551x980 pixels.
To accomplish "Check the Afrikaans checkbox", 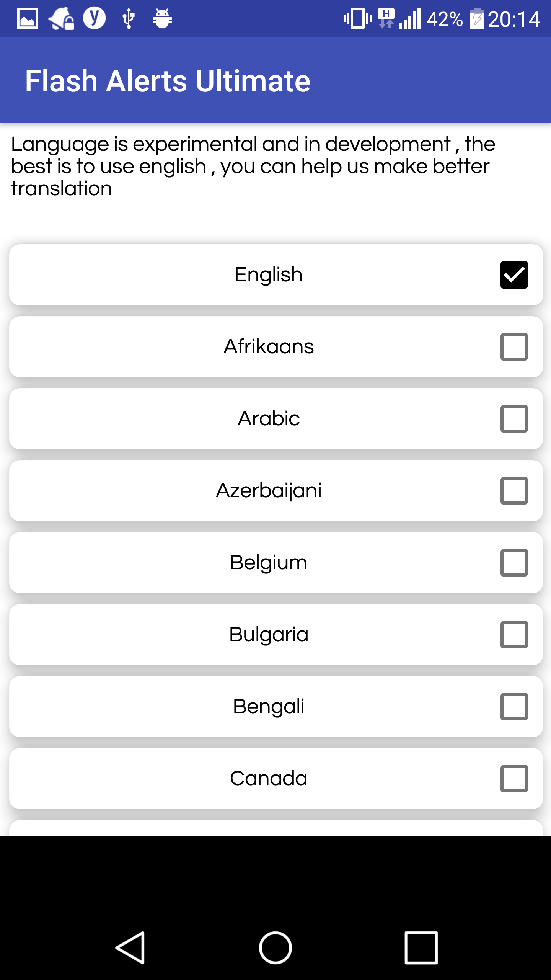I will [x=514, y=347].
